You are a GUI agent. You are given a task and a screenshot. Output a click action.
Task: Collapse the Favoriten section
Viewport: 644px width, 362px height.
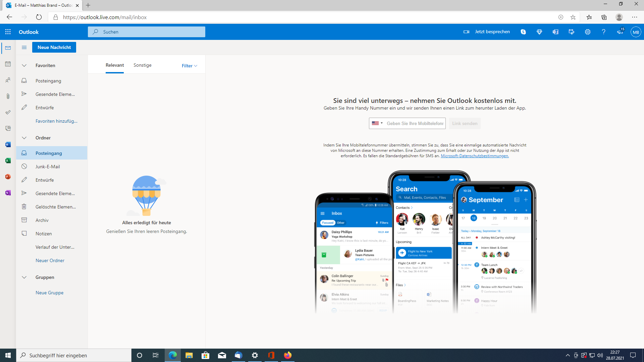click(x=24, y=65)
